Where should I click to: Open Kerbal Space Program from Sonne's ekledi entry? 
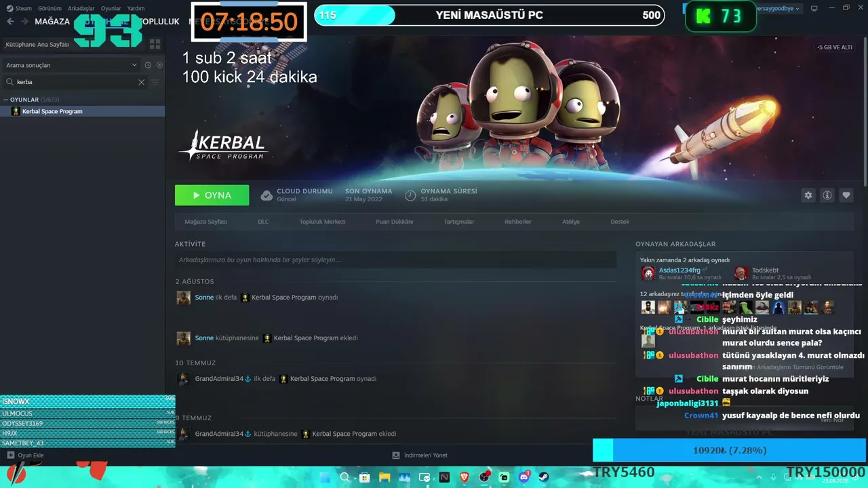[315, 338]
